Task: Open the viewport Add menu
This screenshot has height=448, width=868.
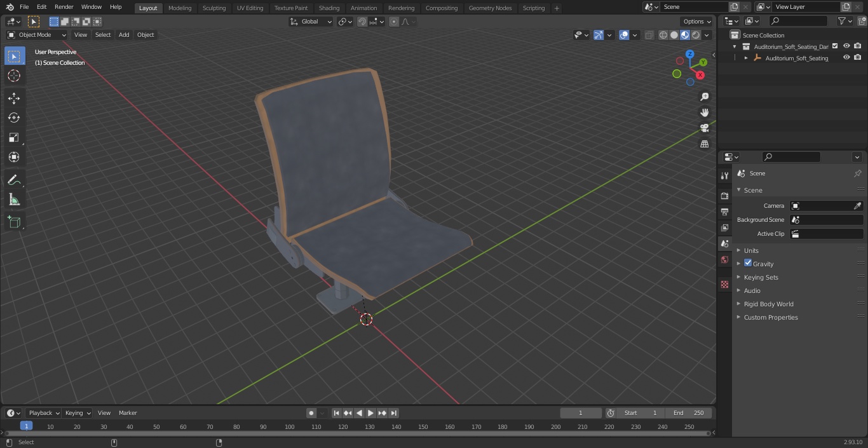Action: pyautogui.click(x=124, y=35)
